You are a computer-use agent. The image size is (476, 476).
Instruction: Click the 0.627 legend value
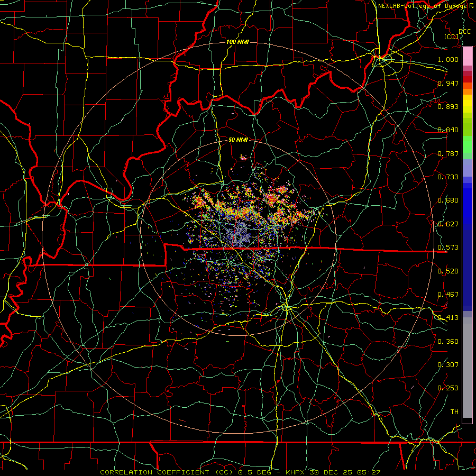point(448,224)
